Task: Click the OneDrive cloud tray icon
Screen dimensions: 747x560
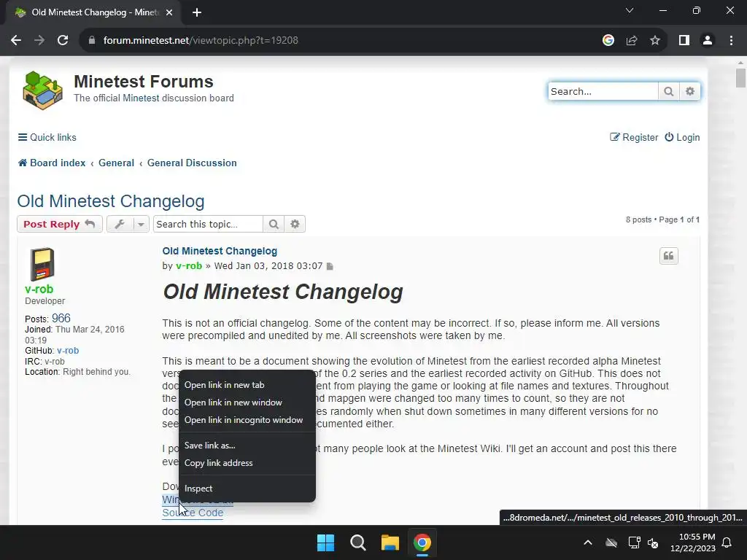Action: tap(611, 542)
